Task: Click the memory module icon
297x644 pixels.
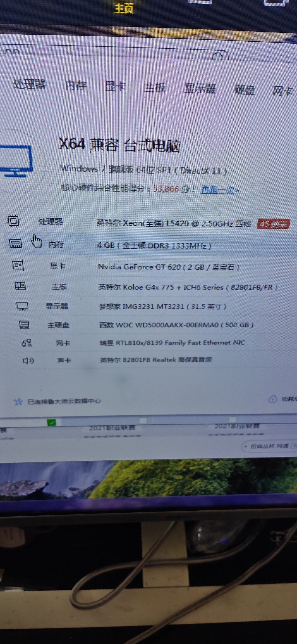Action: coord(16,243)
